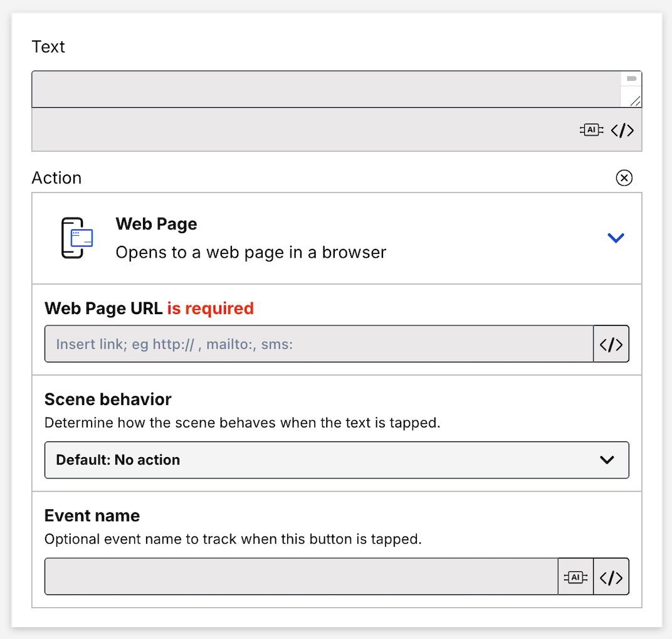Click the "Scene behavior" heading
Screen dimensions: 672x639
coord(108,399)
